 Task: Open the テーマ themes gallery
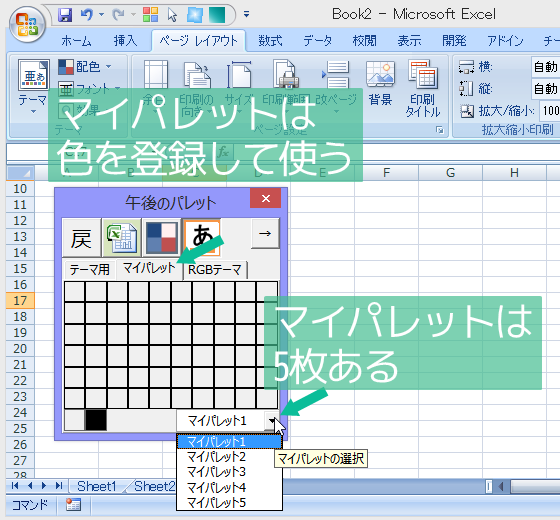click(x=33, y=86)
